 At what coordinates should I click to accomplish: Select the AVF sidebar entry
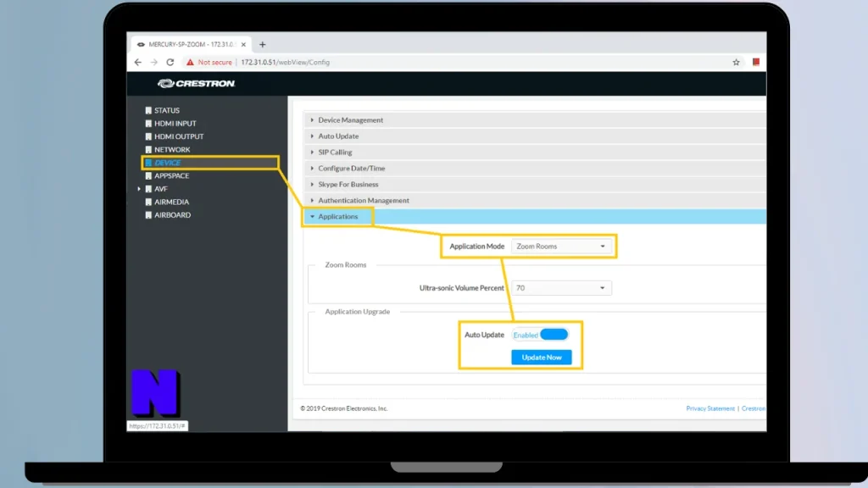click(160, 189)
